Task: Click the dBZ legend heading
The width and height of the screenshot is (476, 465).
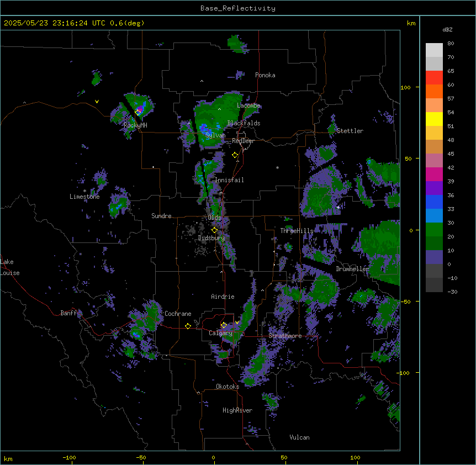Action: (447, 29)
